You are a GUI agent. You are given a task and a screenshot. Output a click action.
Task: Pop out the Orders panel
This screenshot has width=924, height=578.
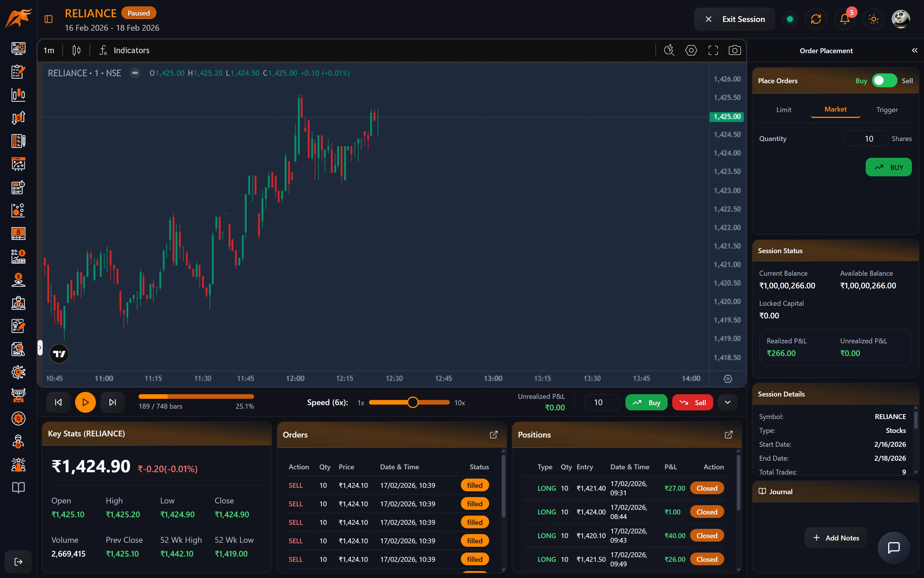tap(494, 435)
